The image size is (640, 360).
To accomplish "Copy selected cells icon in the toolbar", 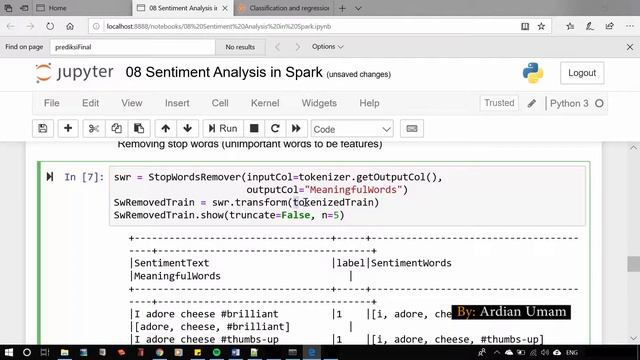I will coord(116,129).
